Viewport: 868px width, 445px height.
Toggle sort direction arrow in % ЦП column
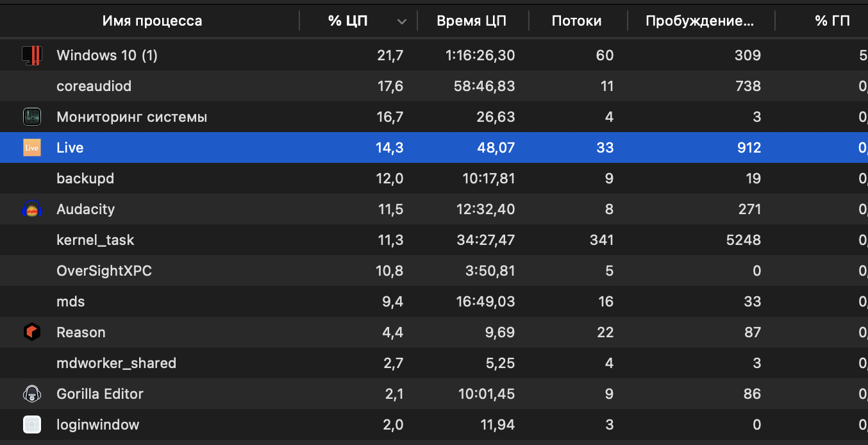point(402,22)
